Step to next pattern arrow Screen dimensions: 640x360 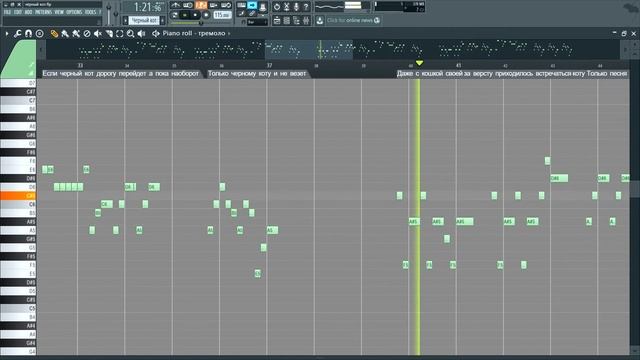pos(162,20)
